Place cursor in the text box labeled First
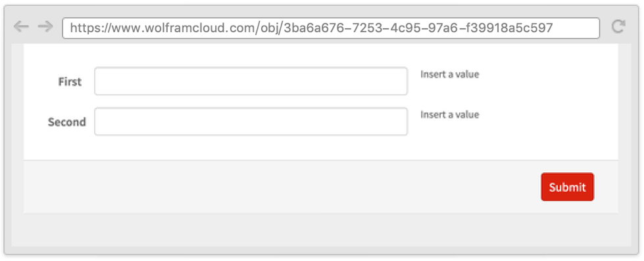The width and height of the screenshot is (644, 261). click(251, 82)
